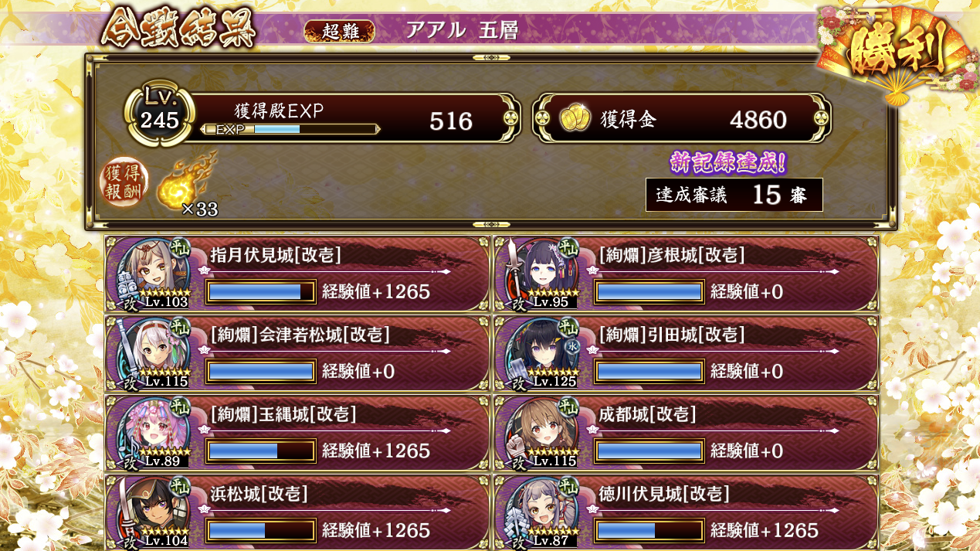The width and height of the screenshot is (980, 551).
Task: Select the [絢爛]会津若松城[改壱] portrait icon
Action: (154, 352)
